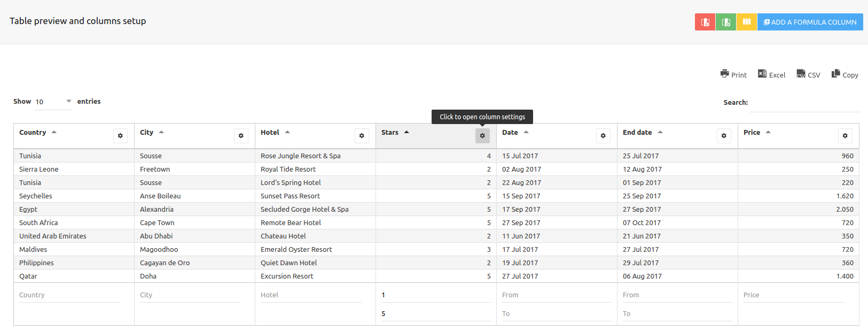Select the Sierra Leone country cell
This screenshot has height=331, width=868.
pyautogui.click(x=74, y=169)
